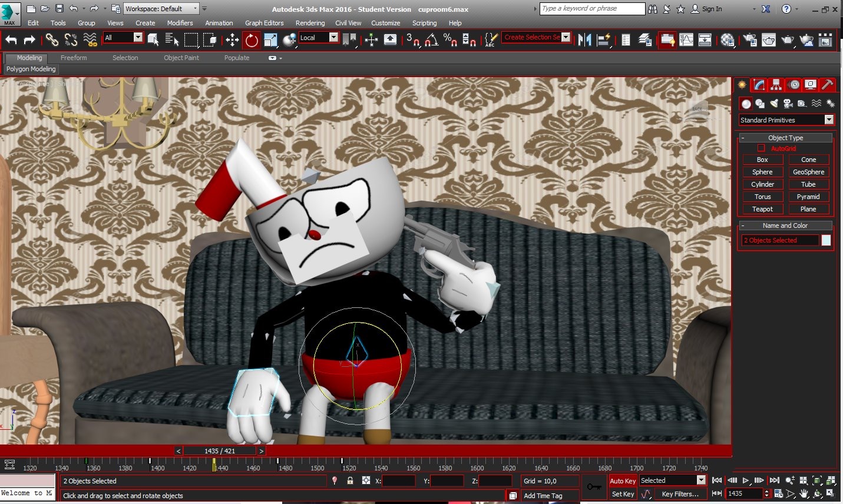Click the Align tool icon
The height and width of the screenshot is (504, 843).
point(604,39)
